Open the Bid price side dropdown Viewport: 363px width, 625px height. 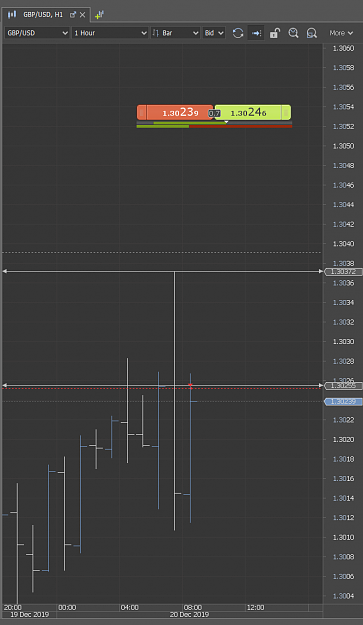tap(214, 33)
